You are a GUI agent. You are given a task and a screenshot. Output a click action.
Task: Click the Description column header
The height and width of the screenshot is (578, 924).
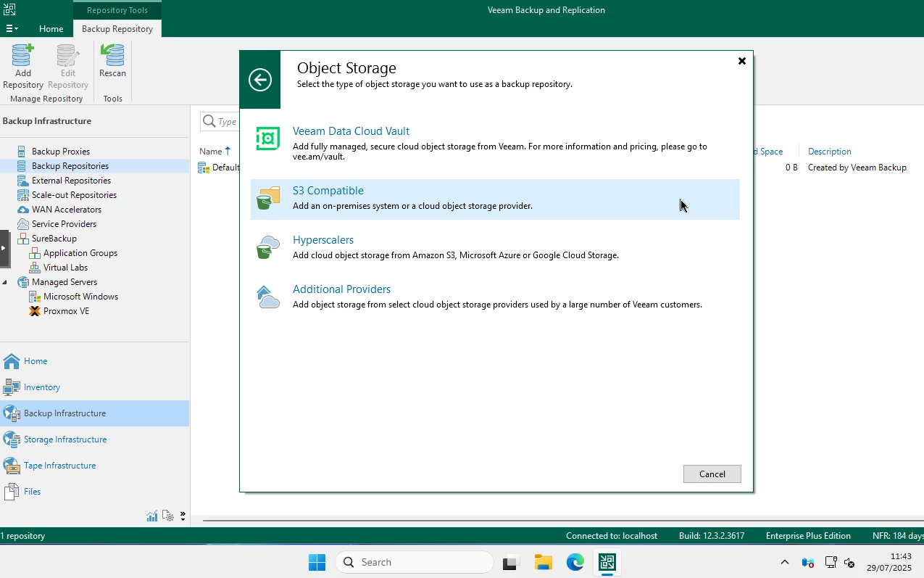click(830, 152)
